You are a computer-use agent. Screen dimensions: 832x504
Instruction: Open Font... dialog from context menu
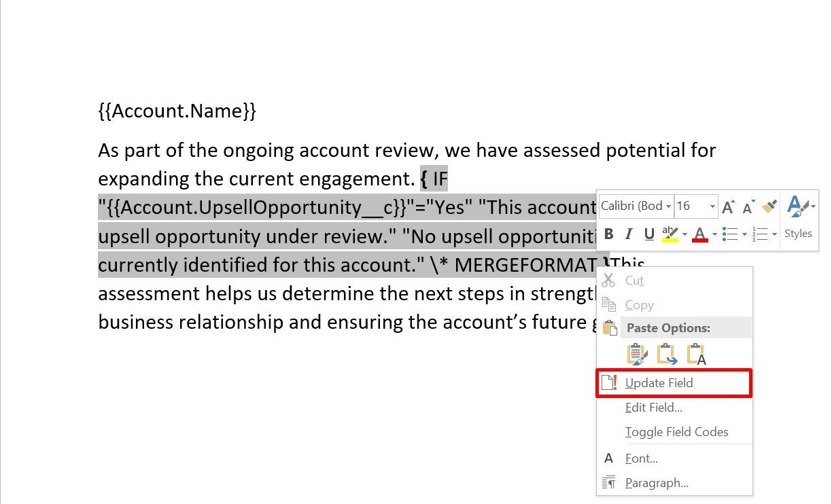pyautogui.click(x=674, y=458)
